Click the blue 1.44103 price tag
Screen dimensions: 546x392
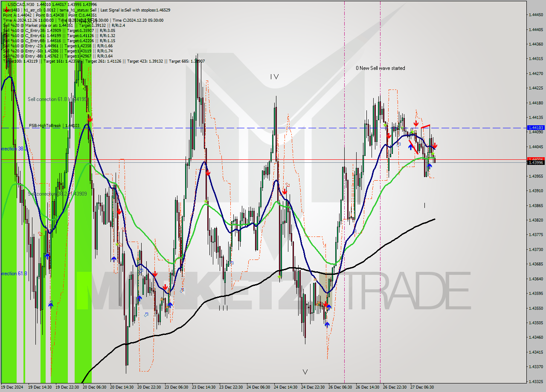tap(536, 127)
